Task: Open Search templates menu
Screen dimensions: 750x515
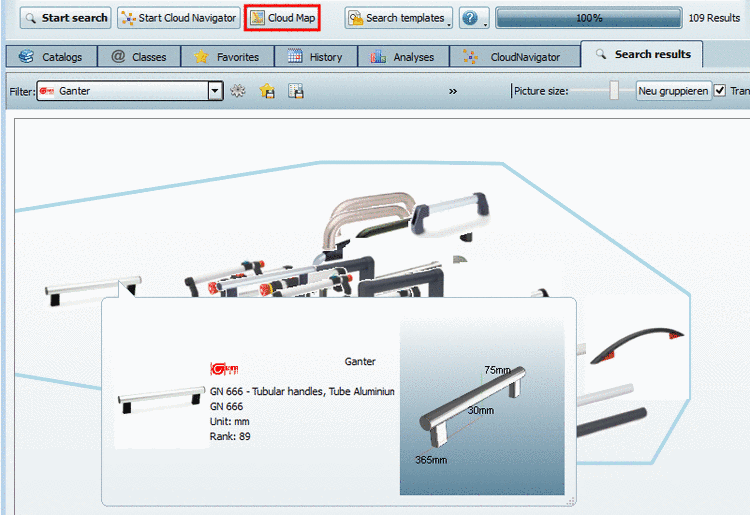Action: pos(398,18)
